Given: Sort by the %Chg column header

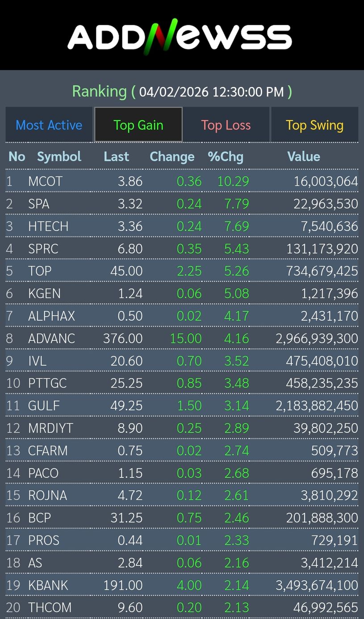Looking at the screenshot, I should pos(226,157).
